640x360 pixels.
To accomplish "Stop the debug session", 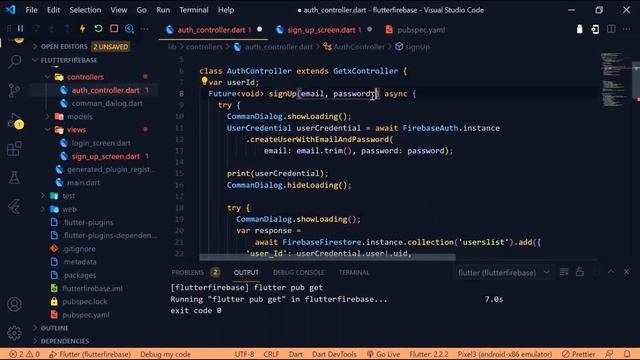I will 114,29.
